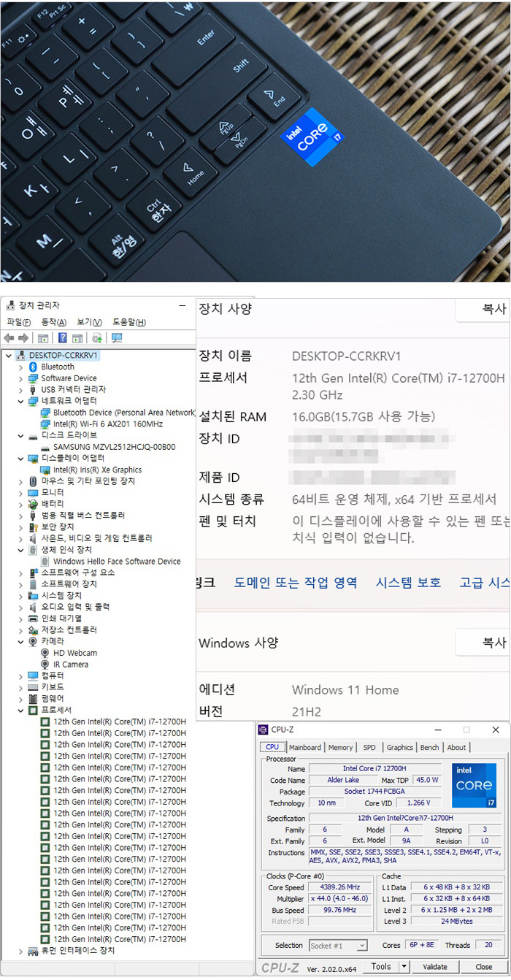Select the 펌웨어 category icon
The image size is (511, 980).
click(33, 698)
